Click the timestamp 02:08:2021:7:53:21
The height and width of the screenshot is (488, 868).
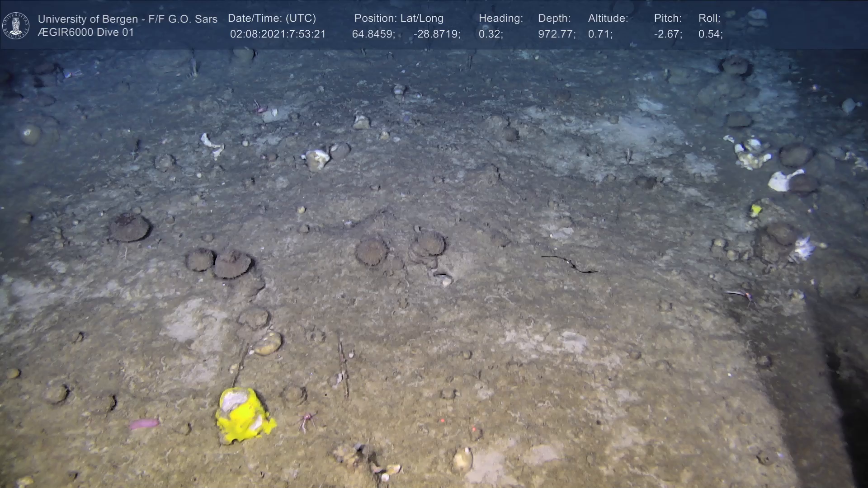coord(278,34)
